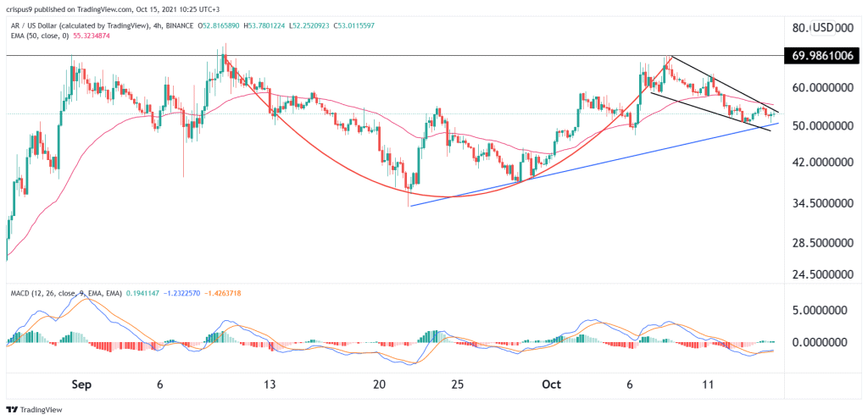This screenshot has height=420, width=868.
Task: Click the 25 date axis label
Action: click(x=456, y=384)
